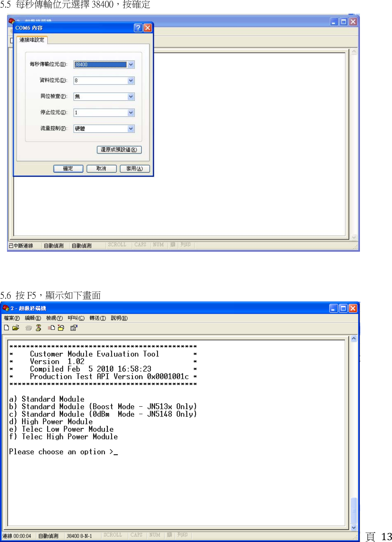Click 'Version 1.02' text in terminal
The height and width of the screenshot is (542, 392).
[x=57, y=362]
